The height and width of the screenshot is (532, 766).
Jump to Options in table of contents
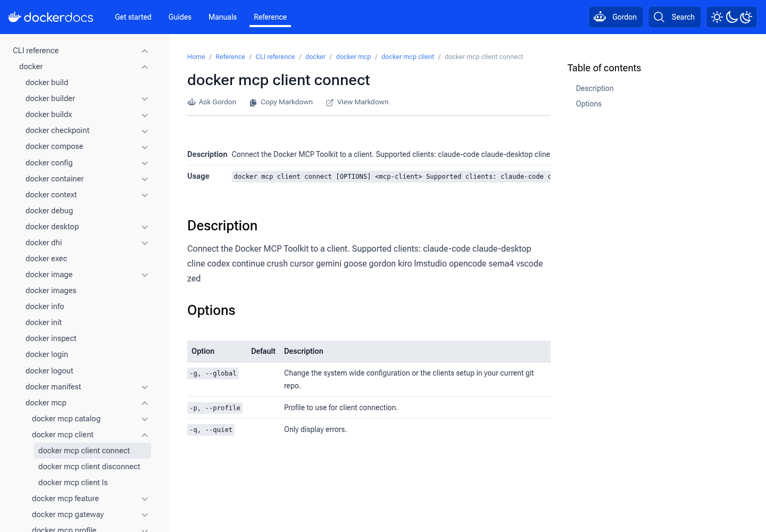(589, 104)
